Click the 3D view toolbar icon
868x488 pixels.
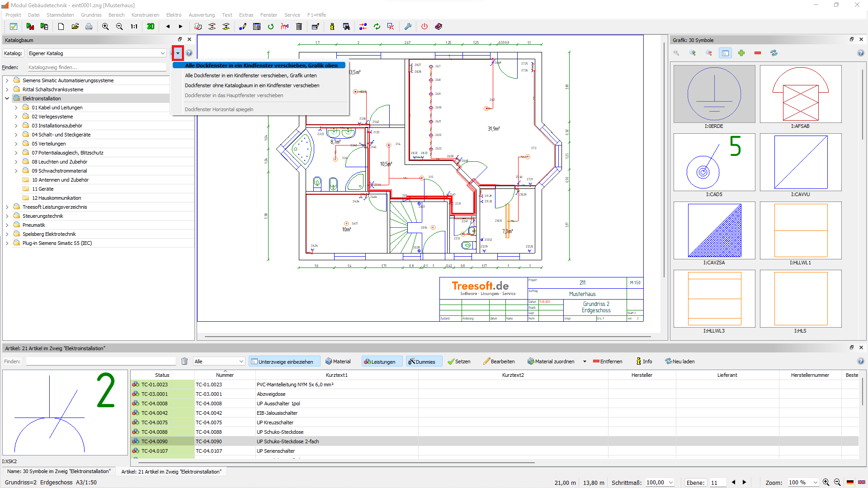click(x=151, y=27)
